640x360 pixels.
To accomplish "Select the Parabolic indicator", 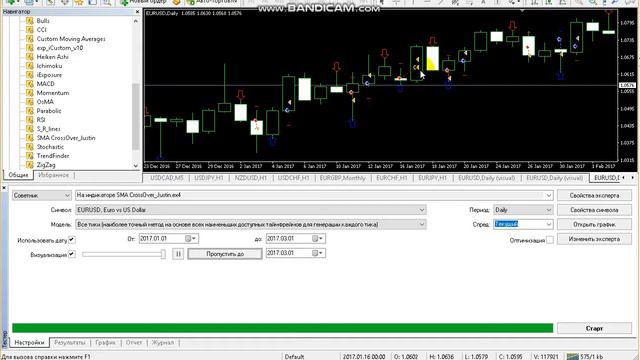I will click(x=49, y=111).
